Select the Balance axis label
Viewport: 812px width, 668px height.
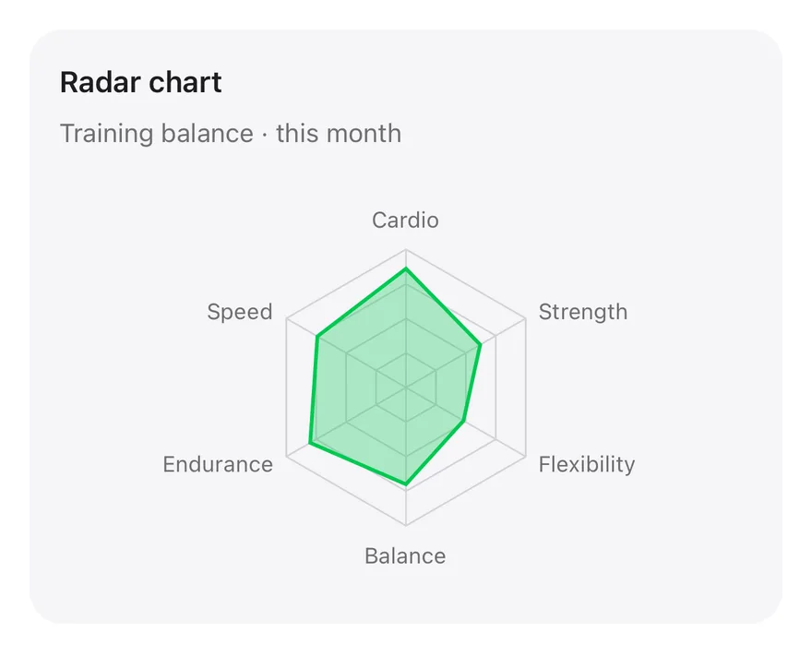pyautogui.click(x=405, y=556)
